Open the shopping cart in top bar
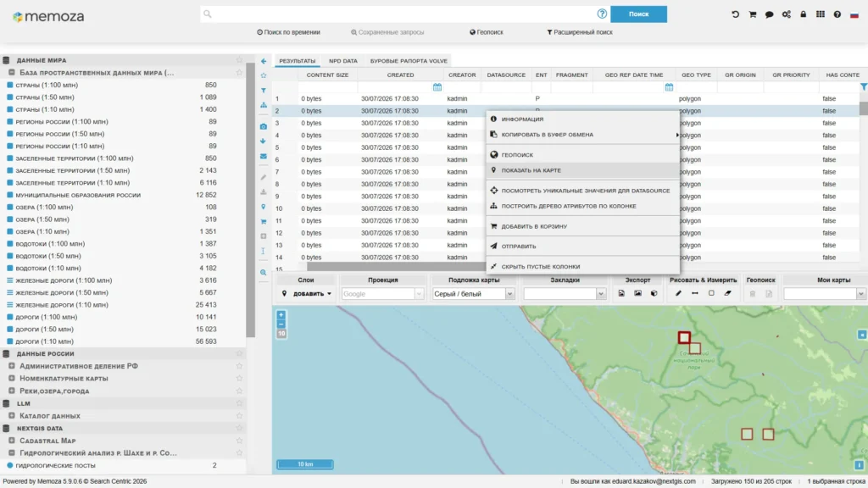Image resolution: width=868 pixels, height=488 pixels. (x=753, y=14)
